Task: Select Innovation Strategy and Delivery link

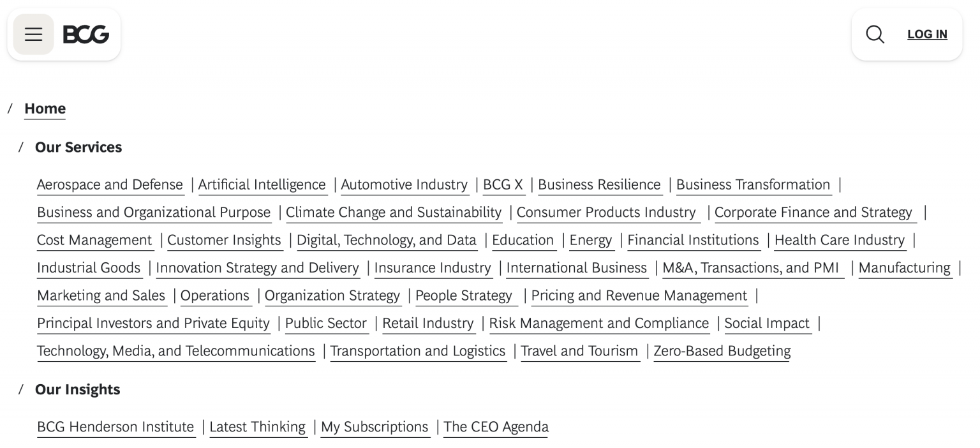Action: [257, 268]
